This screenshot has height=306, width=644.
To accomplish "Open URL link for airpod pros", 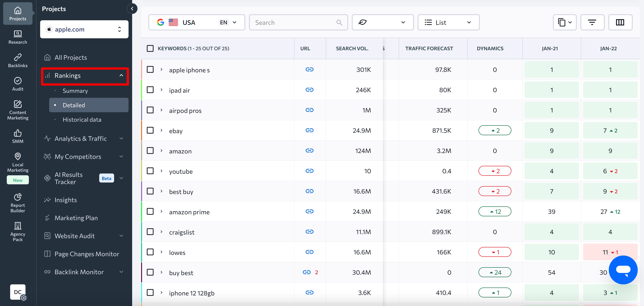I will coord(309,110).
